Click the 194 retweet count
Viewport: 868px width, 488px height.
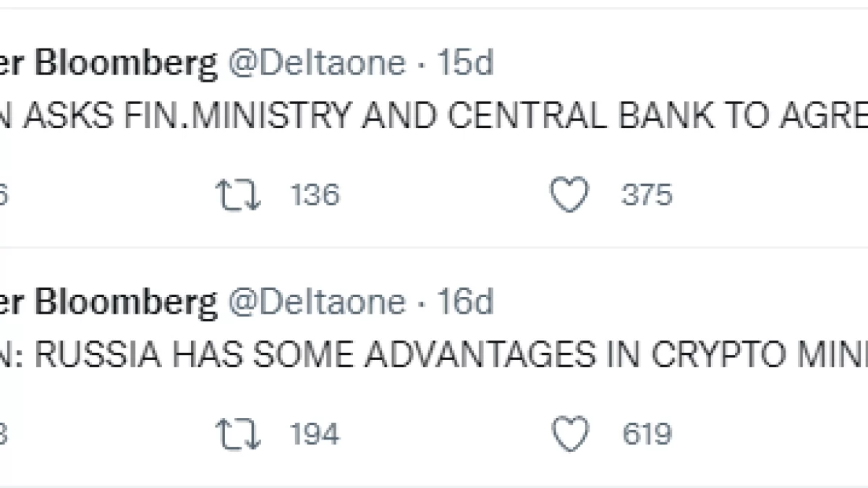coord(315,434)
